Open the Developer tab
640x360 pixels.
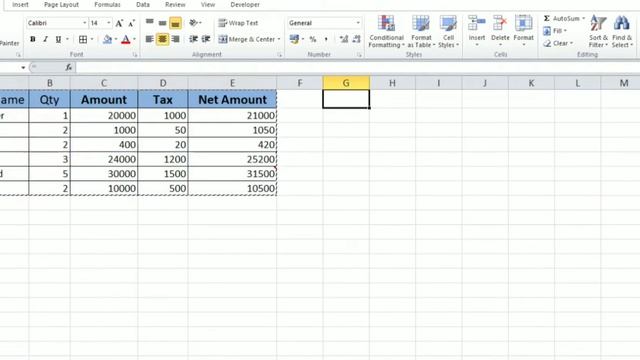pos(245,5)
